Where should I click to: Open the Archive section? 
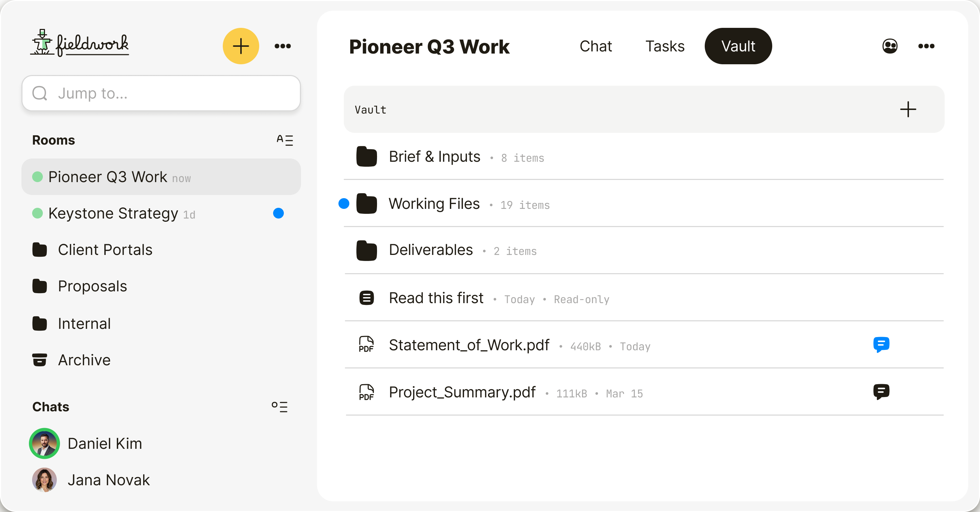84,360
